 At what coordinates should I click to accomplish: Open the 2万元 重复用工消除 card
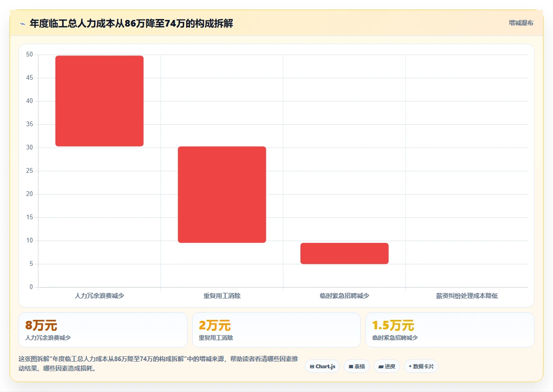pos(276,330)
